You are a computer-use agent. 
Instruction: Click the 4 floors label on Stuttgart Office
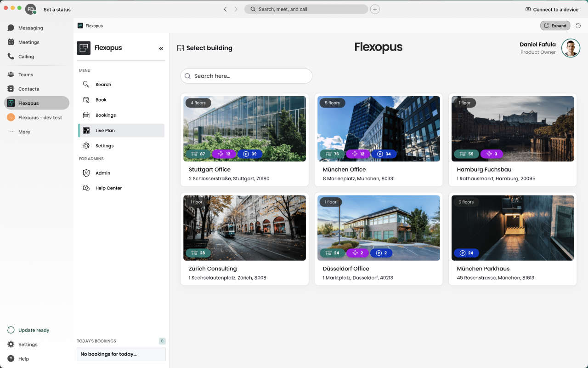[x=198, y=103]
